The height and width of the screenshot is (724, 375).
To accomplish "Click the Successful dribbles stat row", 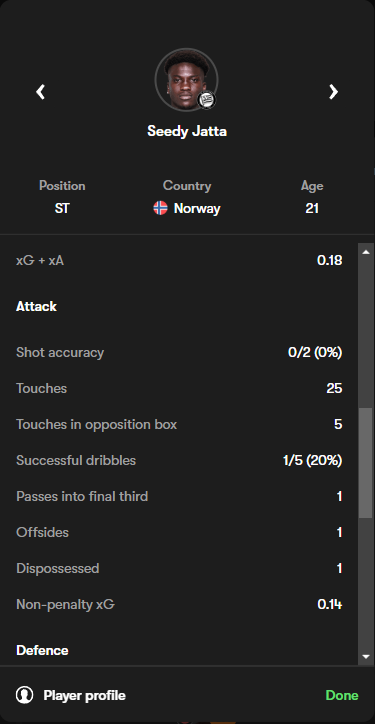I will coord(179,460).
